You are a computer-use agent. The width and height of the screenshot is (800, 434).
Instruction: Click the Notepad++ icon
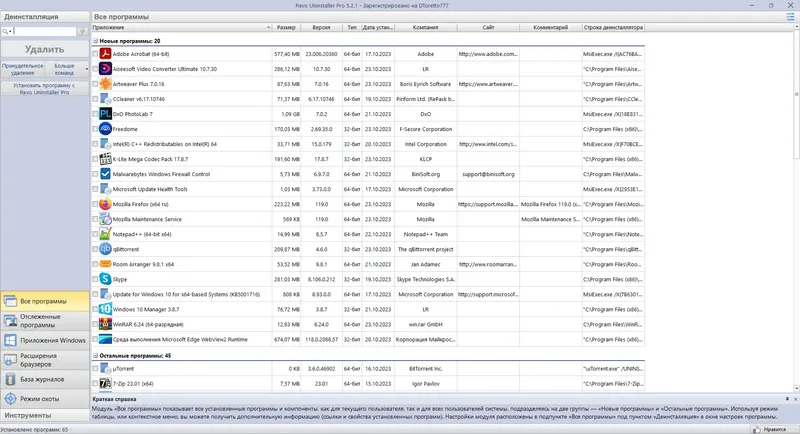pos(105,234)
